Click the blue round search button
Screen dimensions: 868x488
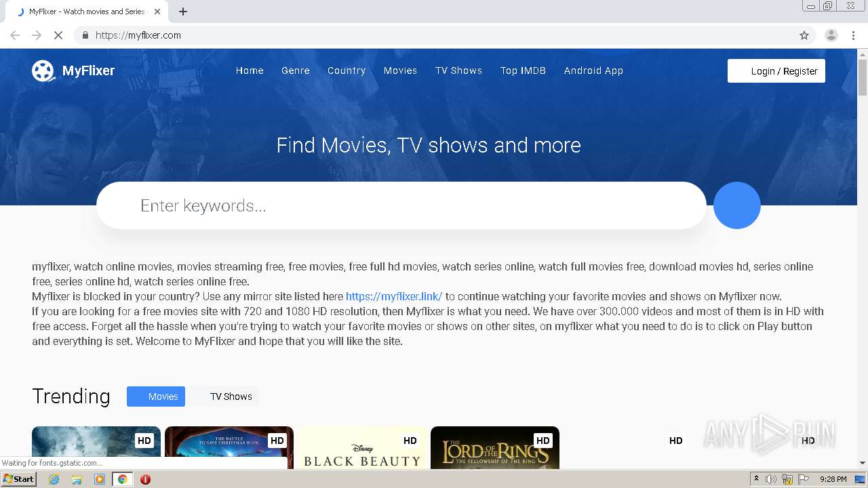[x=737, y=205]
